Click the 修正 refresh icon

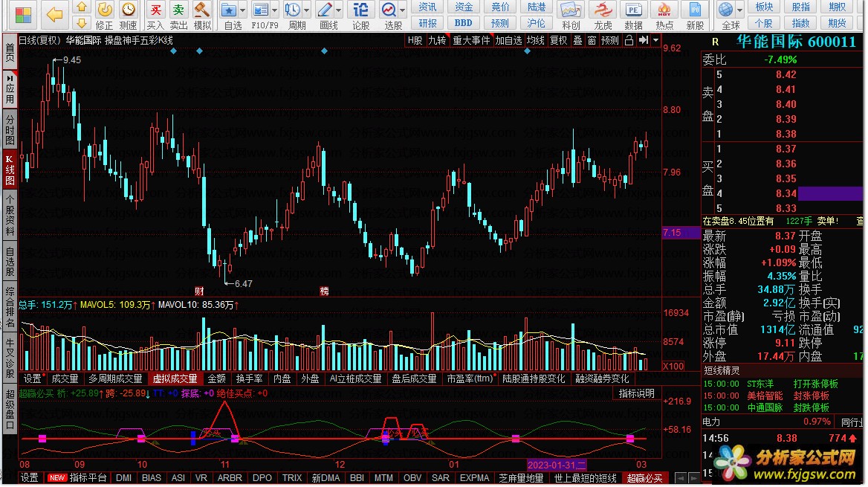105,10
